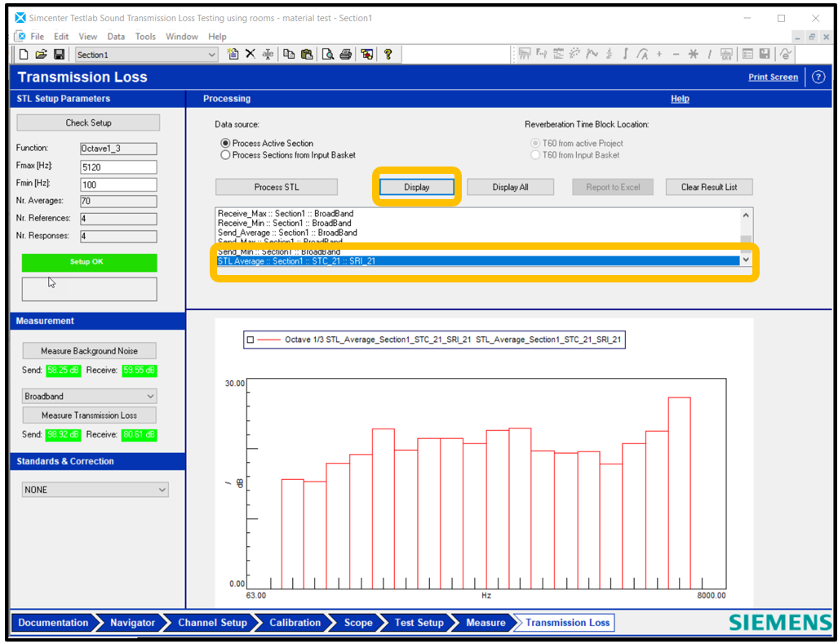Click the Check Setup button
The image size is (838, 644).
coord(88,123)
